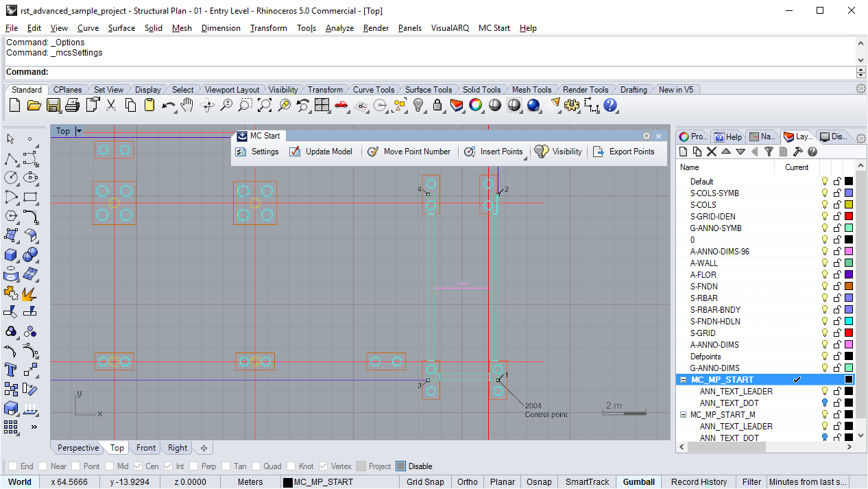Image resolution: width=868 pixels, height=489 pixels.
Task: Open the Top viewport title dropdown arrow
Action: pos(79,131)
